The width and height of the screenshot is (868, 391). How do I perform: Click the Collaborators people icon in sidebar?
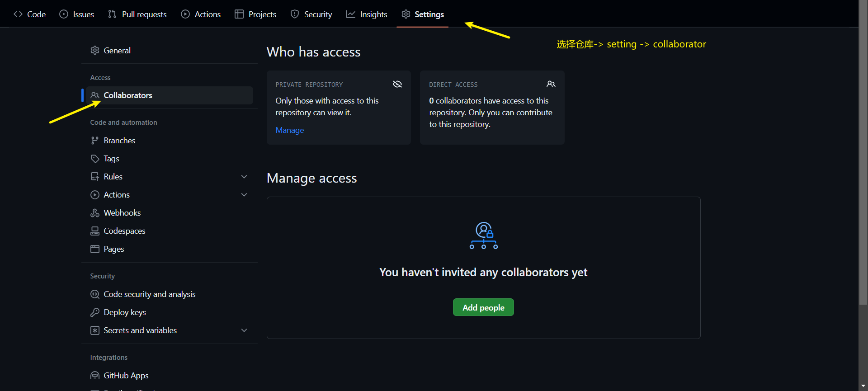point(95,95)
